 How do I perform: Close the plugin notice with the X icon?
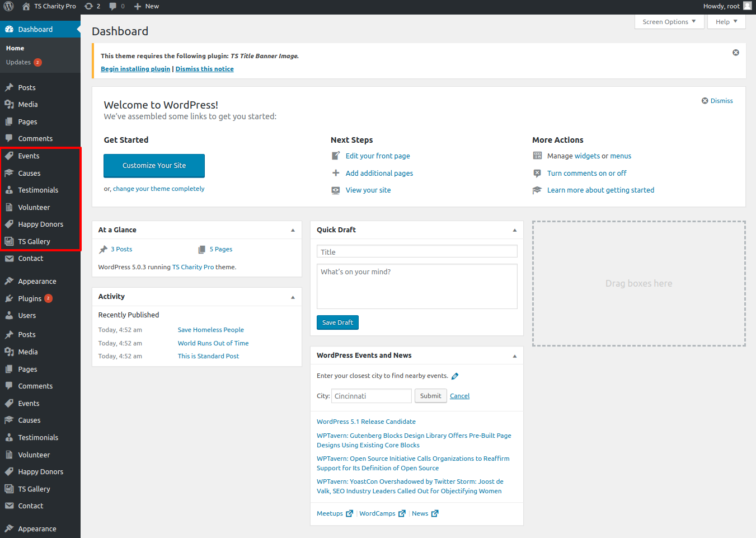(735, 53)
